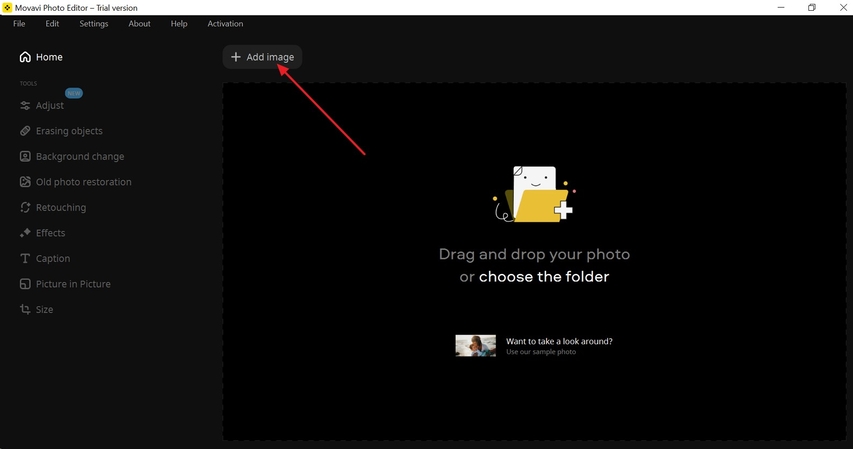This screenshot has height=449, width=853.
Task: Select the Background change portrait icon
Action: (x=25, y=156)
